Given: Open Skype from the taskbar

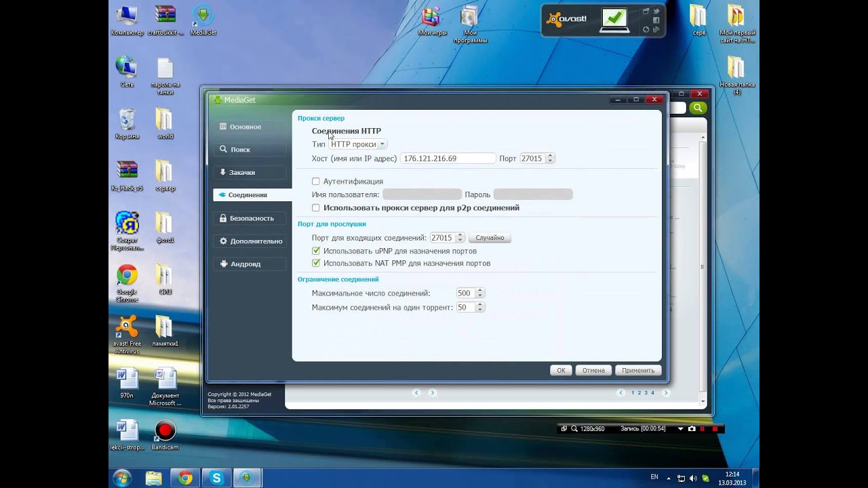Looking at the screenshot, I should point(216,478).
